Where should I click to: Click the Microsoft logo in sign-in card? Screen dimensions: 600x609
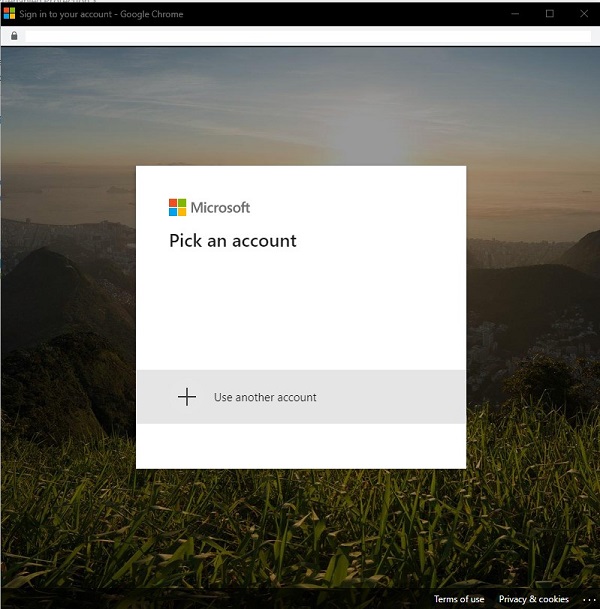(x=209, y=207)
